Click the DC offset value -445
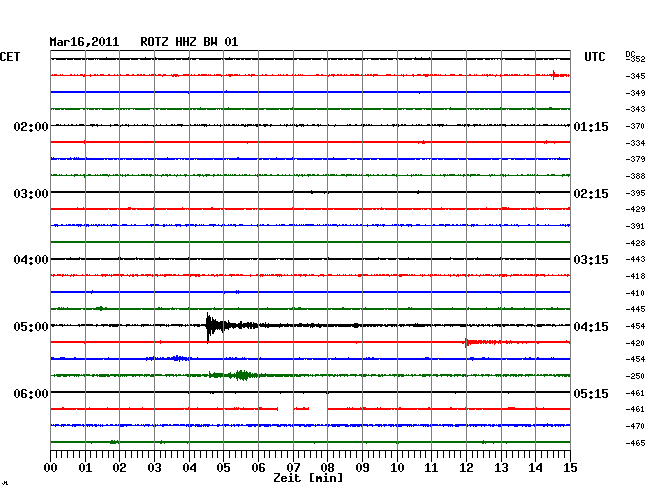This screenshot has height=494, width=650. [635, 309]
